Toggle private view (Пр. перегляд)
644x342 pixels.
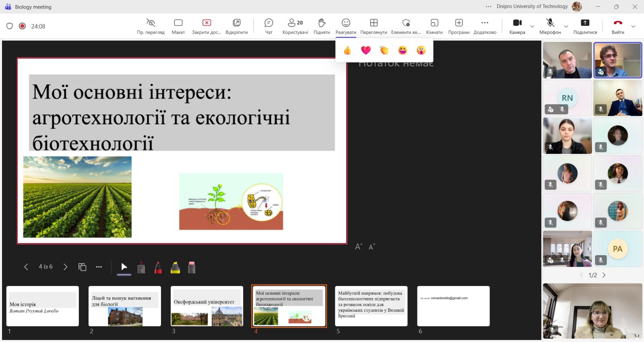pyautogui.click(x=151, y=26)
